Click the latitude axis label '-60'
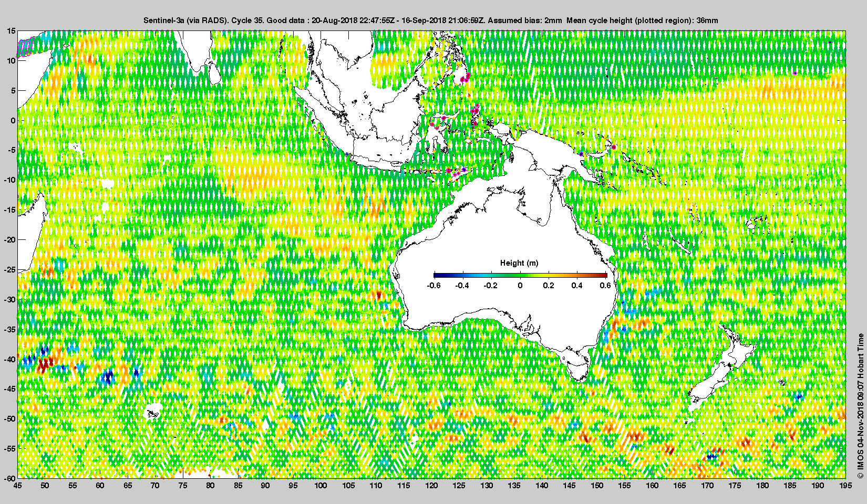Screen dimensions: 867x504 coord(10,478)
